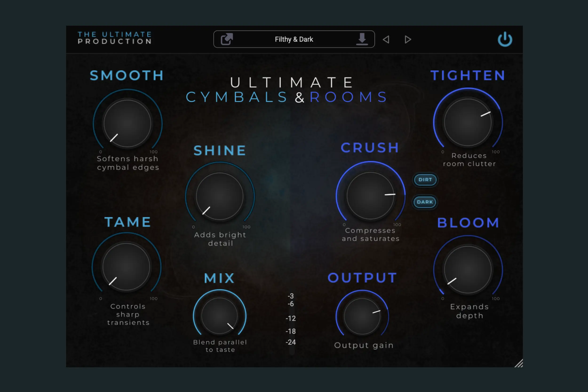Click the 'Blend parallel to taste' description

pyautogui.click(x=220, y=346)
